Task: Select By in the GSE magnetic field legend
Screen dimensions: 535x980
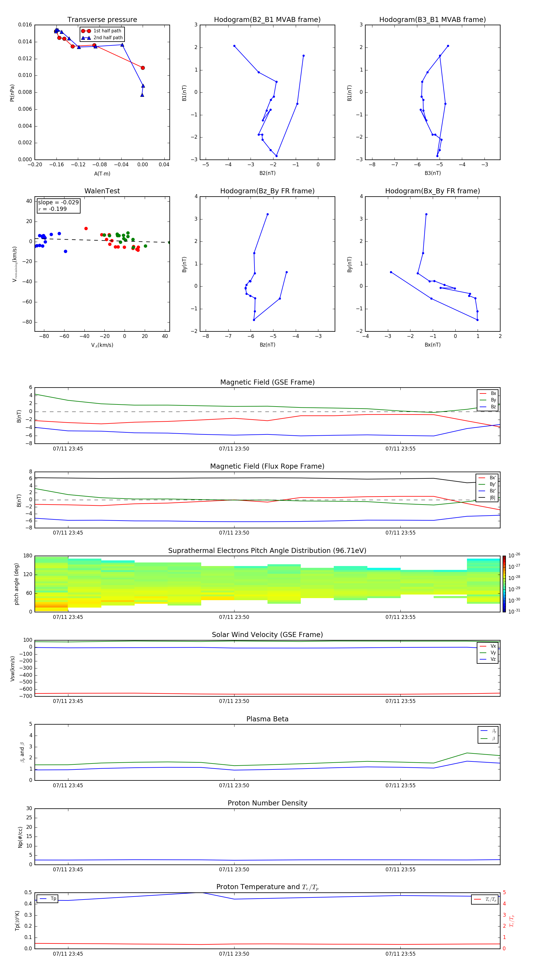Action: [488, 400]
